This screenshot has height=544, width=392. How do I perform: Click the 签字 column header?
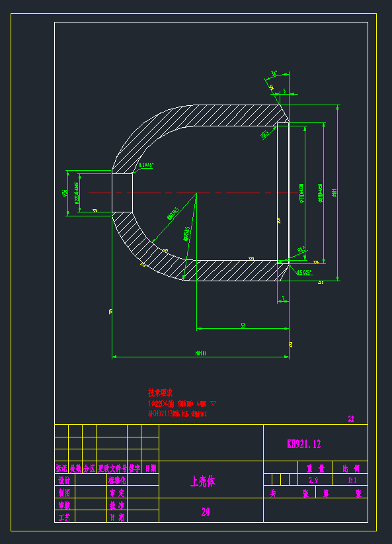pos(134,469)
